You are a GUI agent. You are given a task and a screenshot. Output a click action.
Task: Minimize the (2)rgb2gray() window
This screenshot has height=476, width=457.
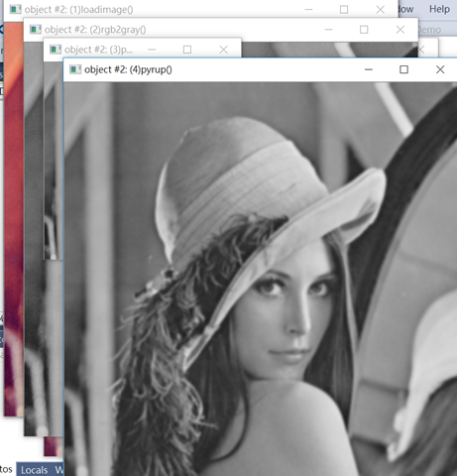(328, 30)
